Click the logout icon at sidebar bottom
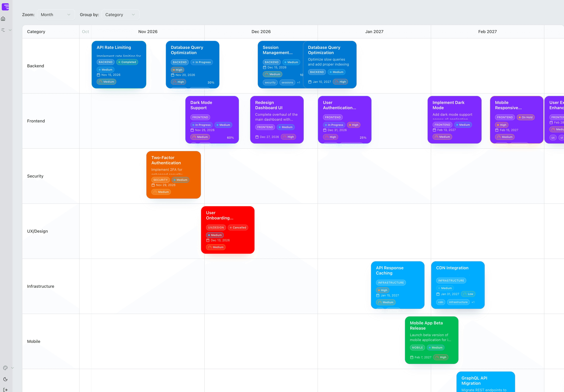 pyautogui.click(x=5, y=390)
